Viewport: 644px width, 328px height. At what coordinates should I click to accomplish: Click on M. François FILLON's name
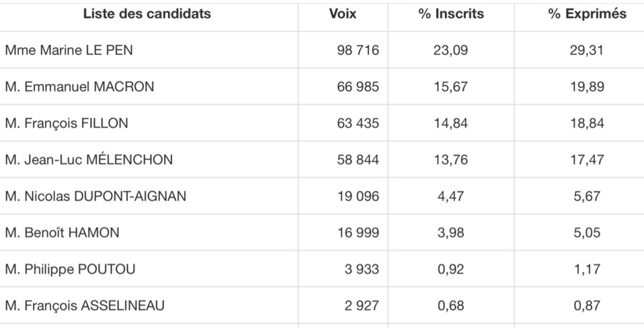coord(67,123)
